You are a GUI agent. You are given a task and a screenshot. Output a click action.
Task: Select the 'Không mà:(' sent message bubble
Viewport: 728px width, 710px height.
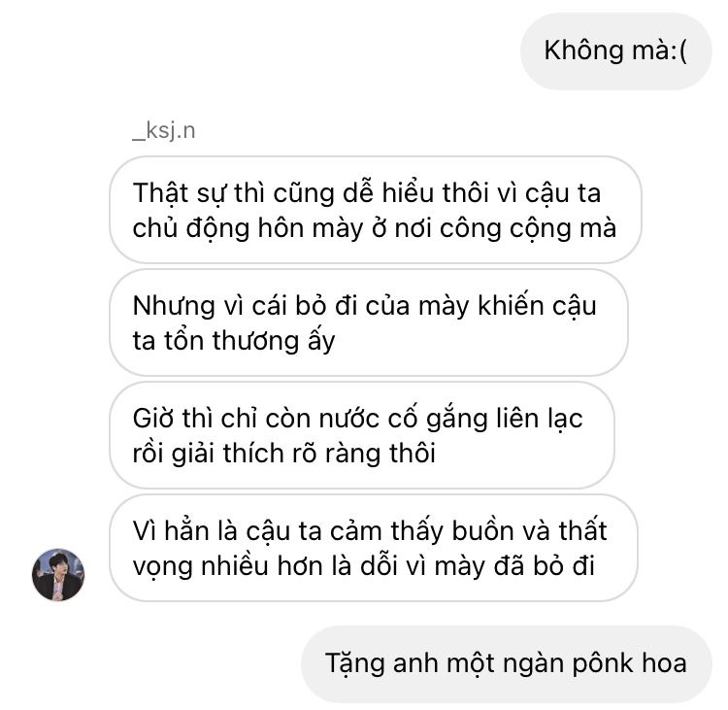tap(616, 51)
